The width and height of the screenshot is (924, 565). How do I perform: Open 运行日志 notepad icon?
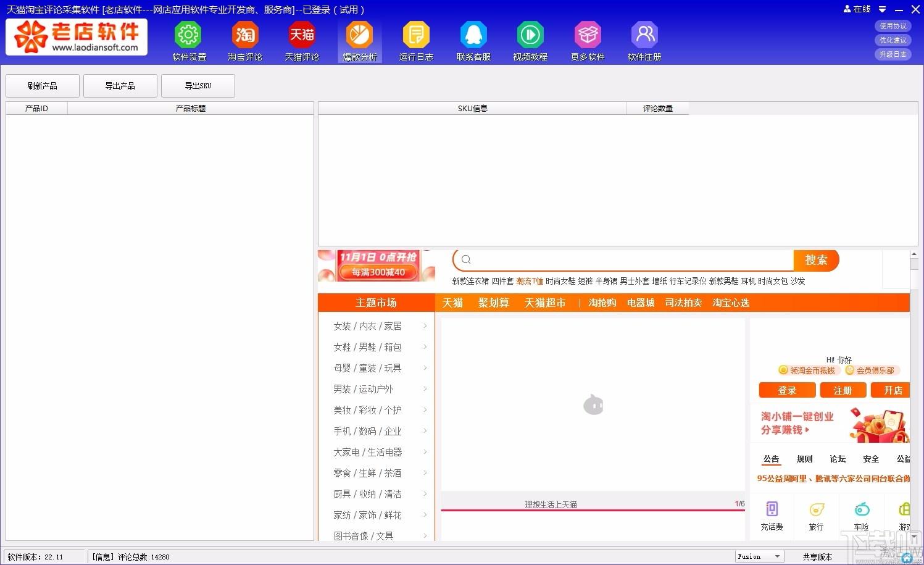[416, 35]
